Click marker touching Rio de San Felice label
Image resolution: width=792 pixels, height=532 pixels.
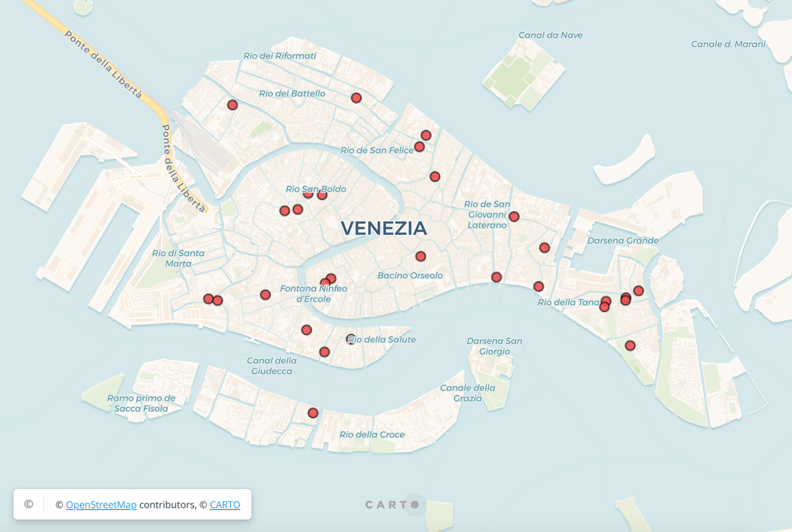(419, 147)
